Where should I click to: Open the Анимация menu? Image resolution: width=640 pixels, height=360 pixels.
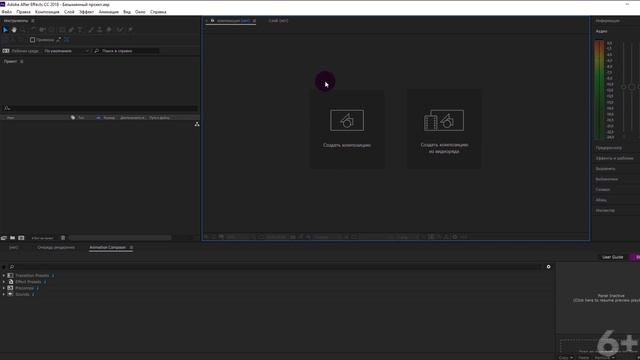[x=109, y=12]
